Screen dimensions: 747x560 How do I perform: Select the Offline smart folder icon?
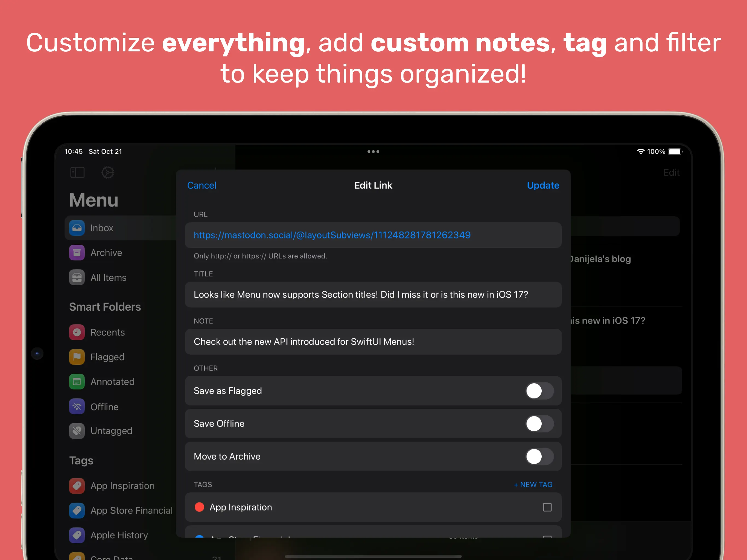pyautogui.click(x=77, y=407)
